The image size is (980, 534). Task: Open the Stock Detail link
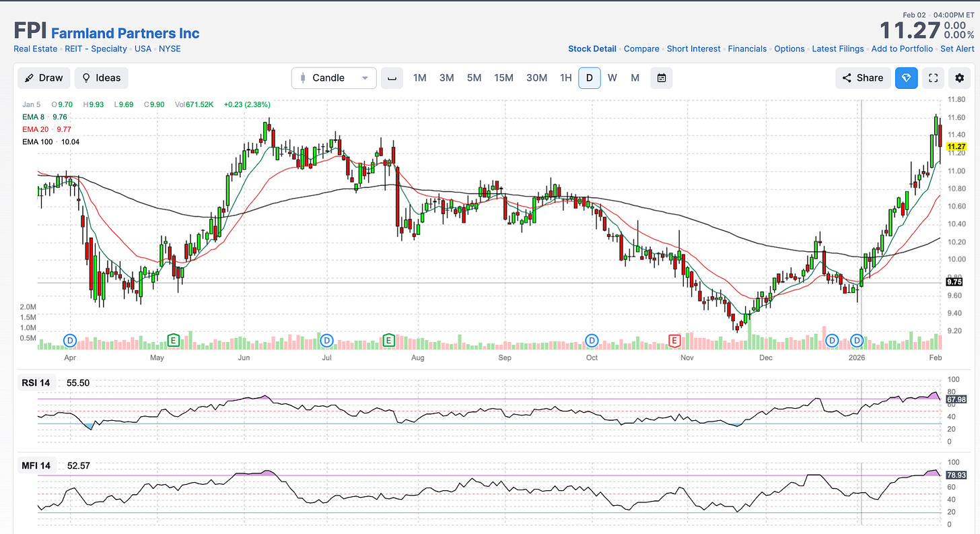point(592,48)
